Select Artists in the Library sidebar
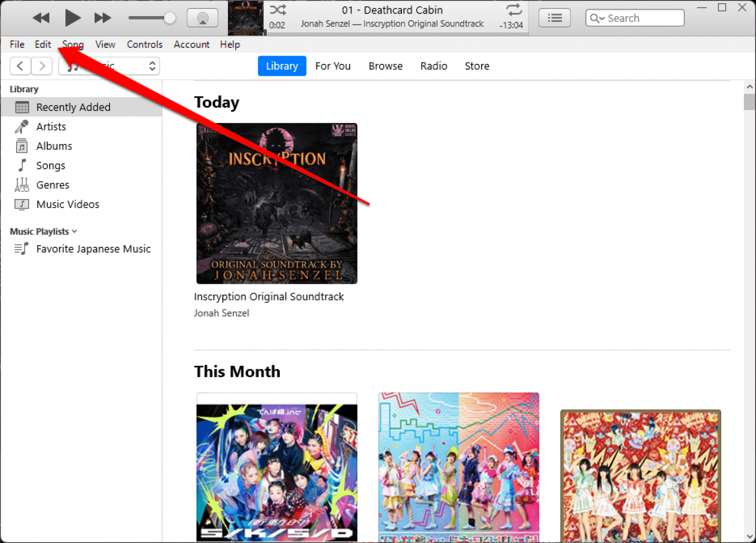 pyautogui.click(x=51, y=127)
